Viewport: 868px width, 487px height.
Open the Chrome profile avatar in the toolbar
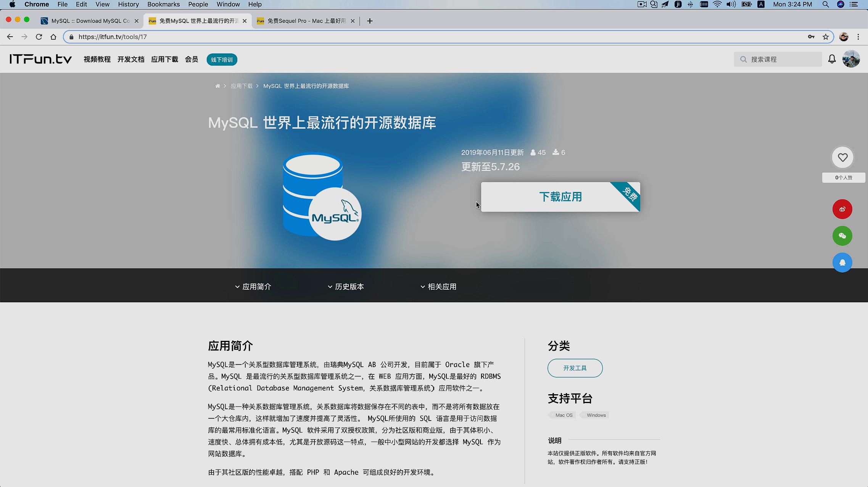[x=844, y=37]
